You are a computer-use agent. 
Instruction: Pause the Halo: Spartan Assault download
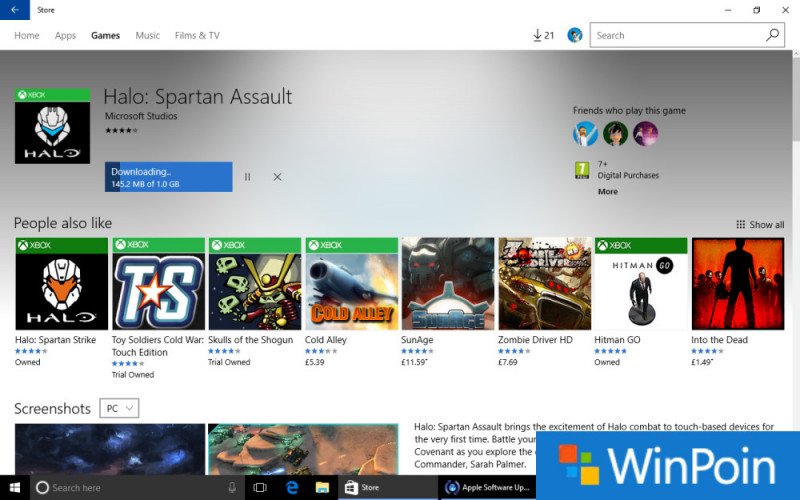247,177
